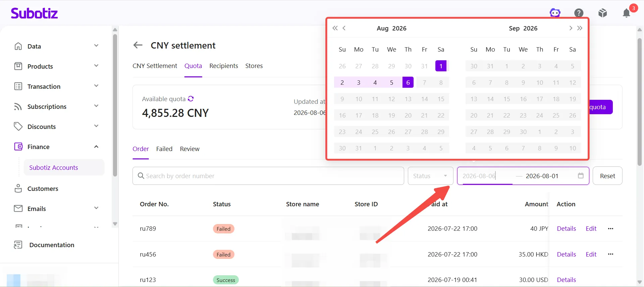Select August 6 in the calendar
This screenshot has width=644, height=287.
[x=408, y=82]
